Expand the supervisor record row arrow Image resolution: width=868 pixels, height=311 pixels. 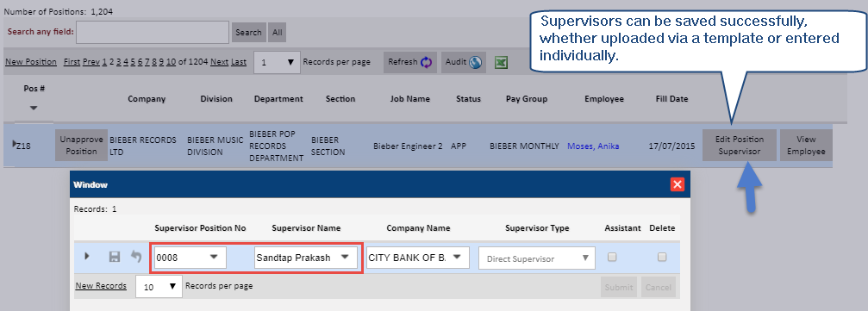(x=87, y=256)
